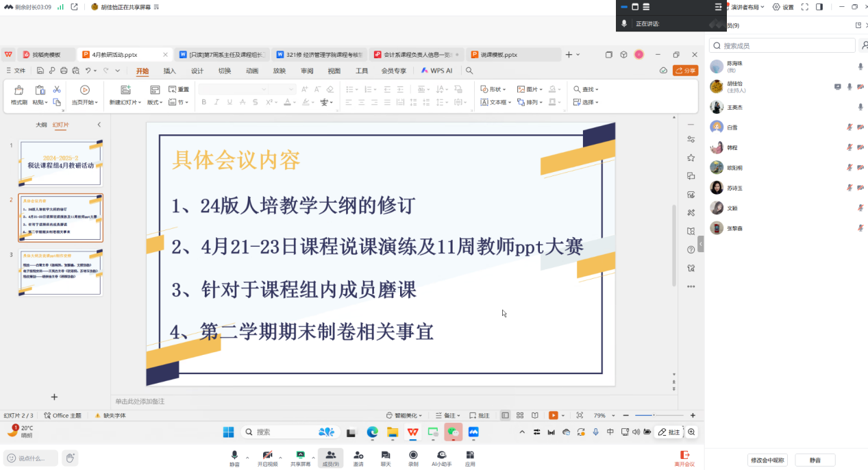The image size is (868, 470).
Task: Click the 修改会中昵称 button
Action: pos(767,460)
